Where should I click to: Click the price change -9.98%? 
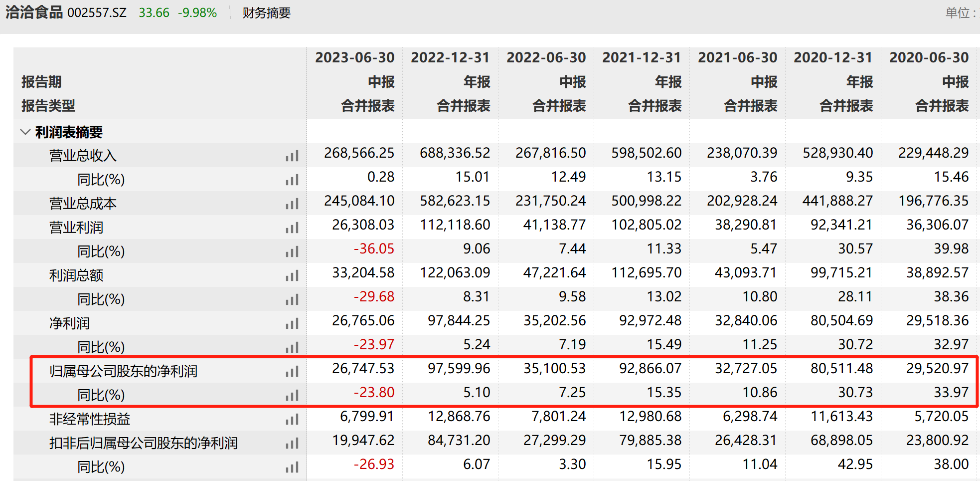pos(197,13)
